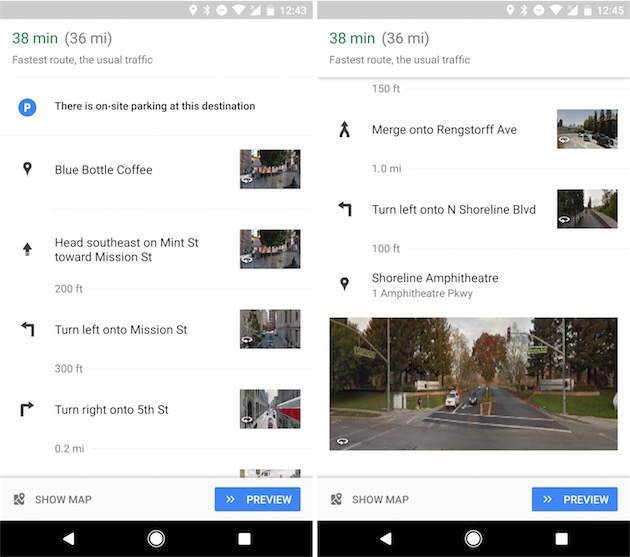Tap the battery icon in right status bar
Image resolution: width=630 pixels, height=557 pixels.
tap(587, 10)
